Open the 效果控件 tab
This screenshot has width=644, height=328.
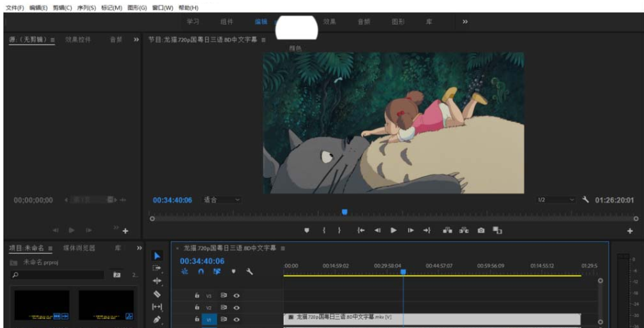click(x=78, y=40)
